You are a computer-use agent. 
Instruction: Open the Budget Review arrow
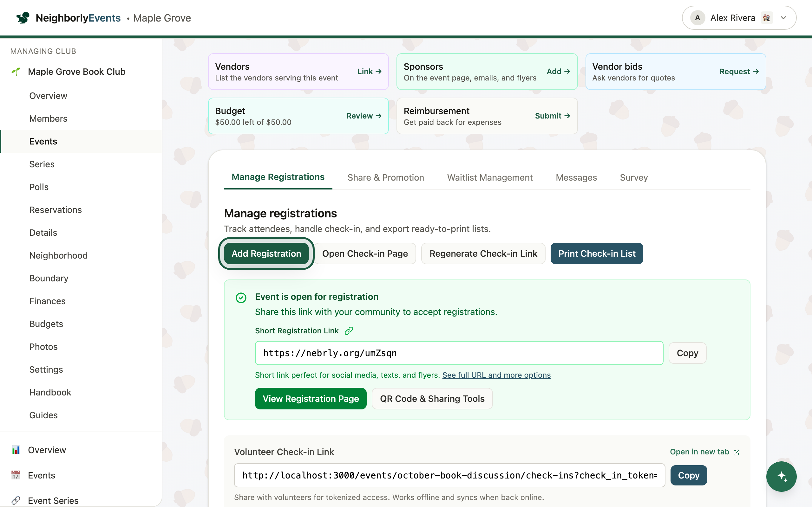point(364,116)
